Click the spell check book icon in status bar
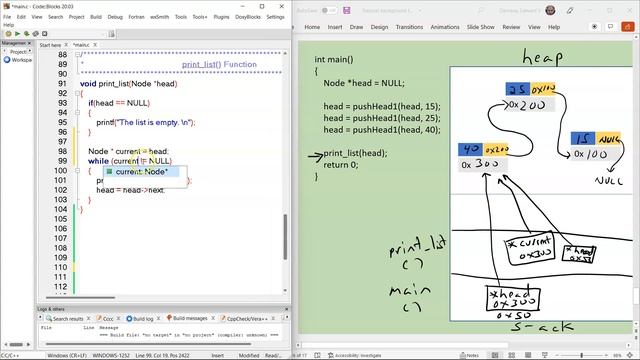The image size is (640, 360). [317, 356]
